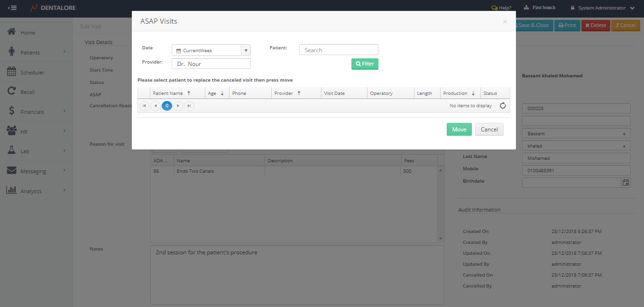The height and width of the screenshot is (307, 644).
Task: Go to the first grid page
Action: coord(144,106)
